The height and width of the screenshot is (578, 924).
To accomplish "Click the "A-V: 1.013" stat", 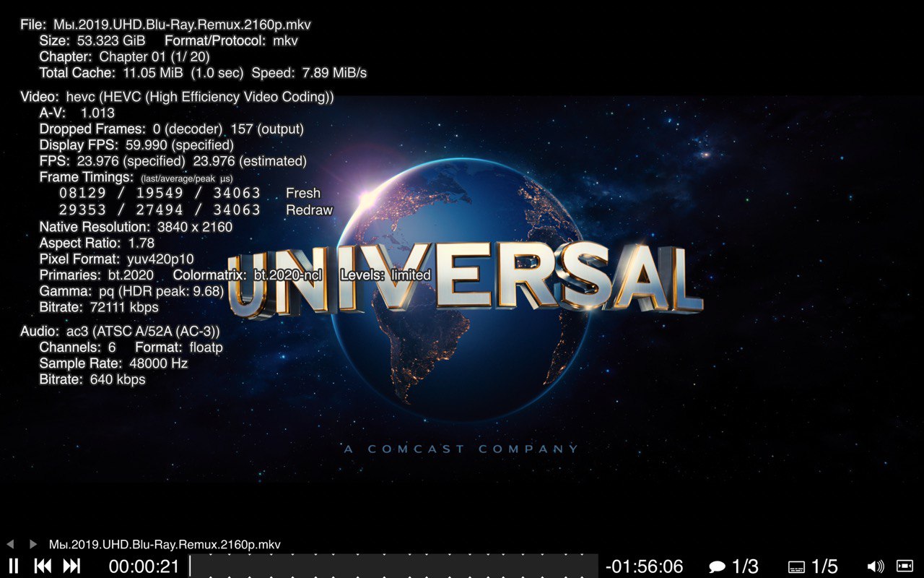I will coord(77,113).
